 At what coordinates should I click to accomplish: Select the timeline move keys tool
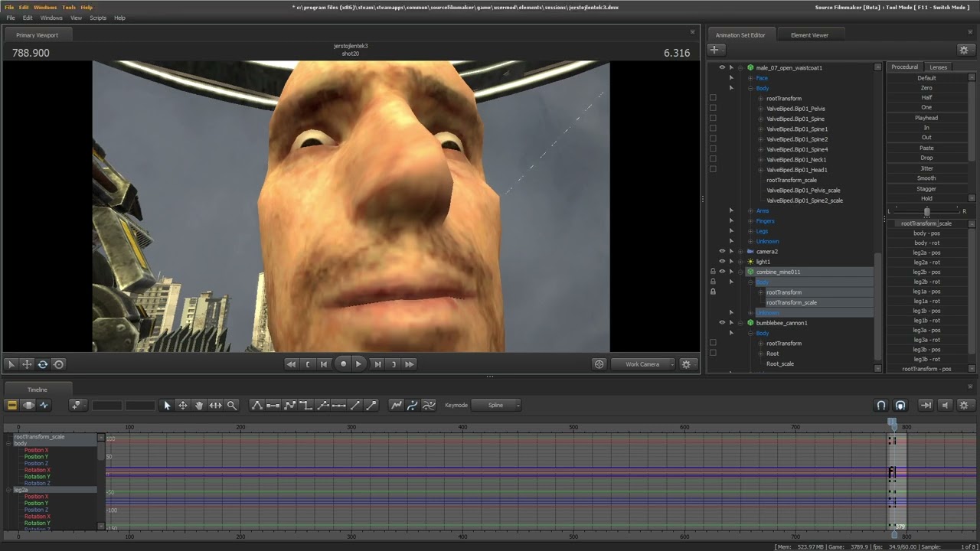click(x=183, y=405)
